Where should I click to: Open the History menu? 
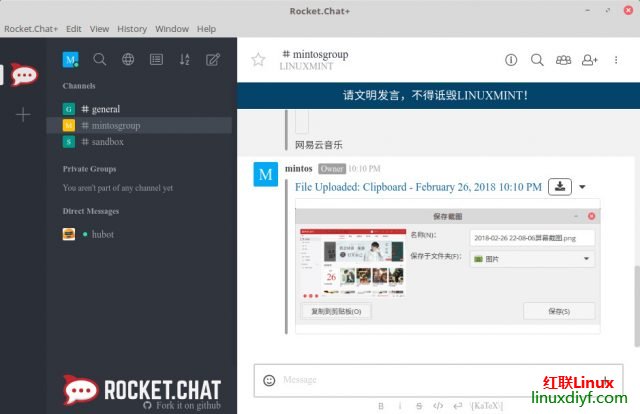pyautogui.click(x=132, y=29)
